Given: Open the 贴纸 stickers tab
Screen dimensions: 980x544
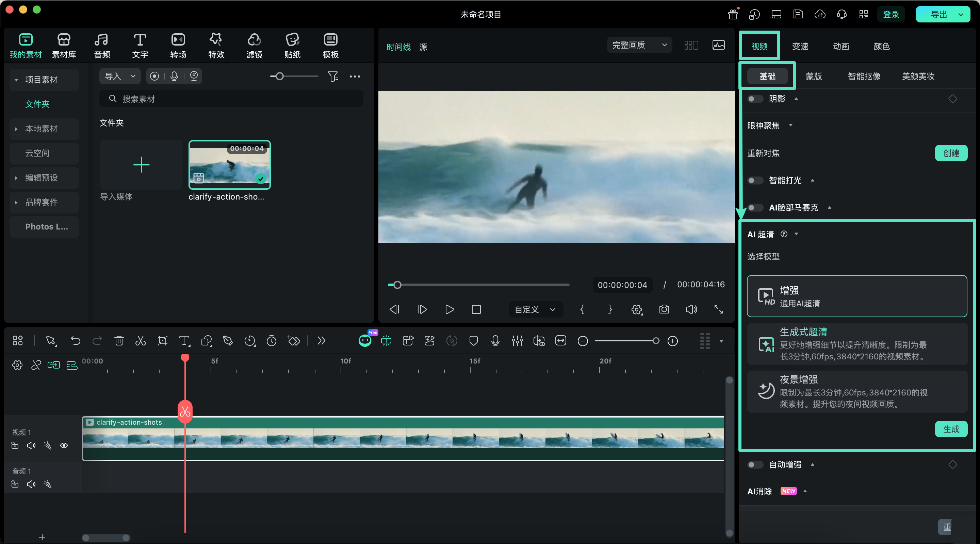Looking at the screenshot, I should (x=292, y=46).
